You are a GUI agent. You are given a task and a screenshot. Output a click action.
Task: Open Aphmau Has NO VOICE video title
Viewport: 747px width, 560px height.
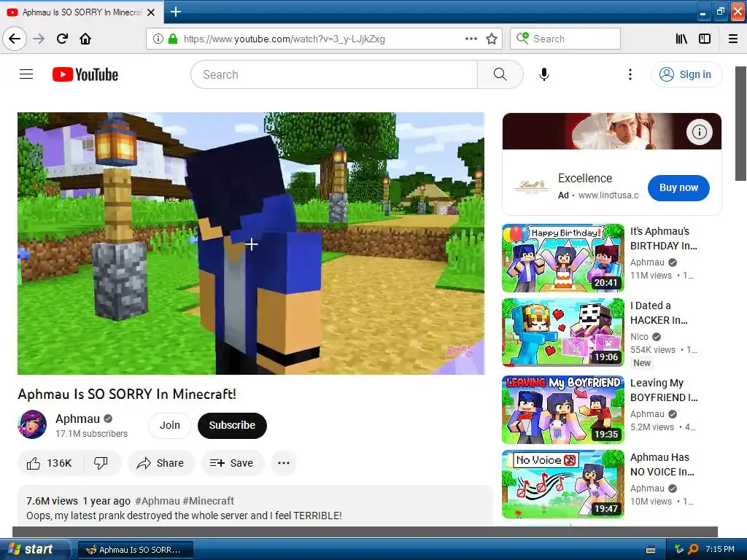click(x=662, y=464)
